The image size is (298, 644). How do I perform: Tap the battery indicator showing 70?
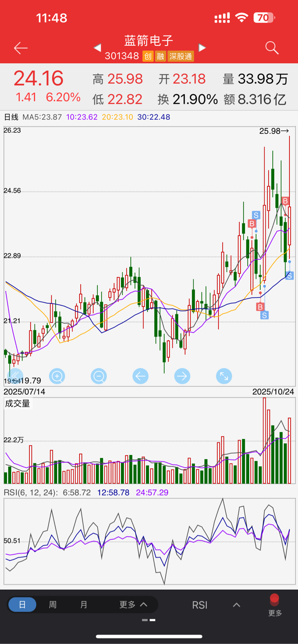pos(264,18)
